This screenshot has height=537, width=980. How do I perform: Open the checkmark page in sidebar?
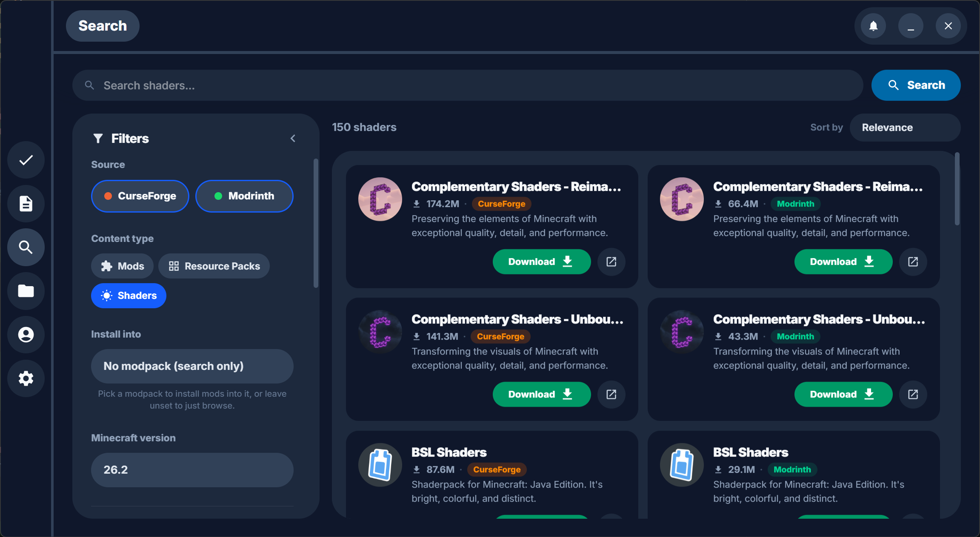point(26,160)
